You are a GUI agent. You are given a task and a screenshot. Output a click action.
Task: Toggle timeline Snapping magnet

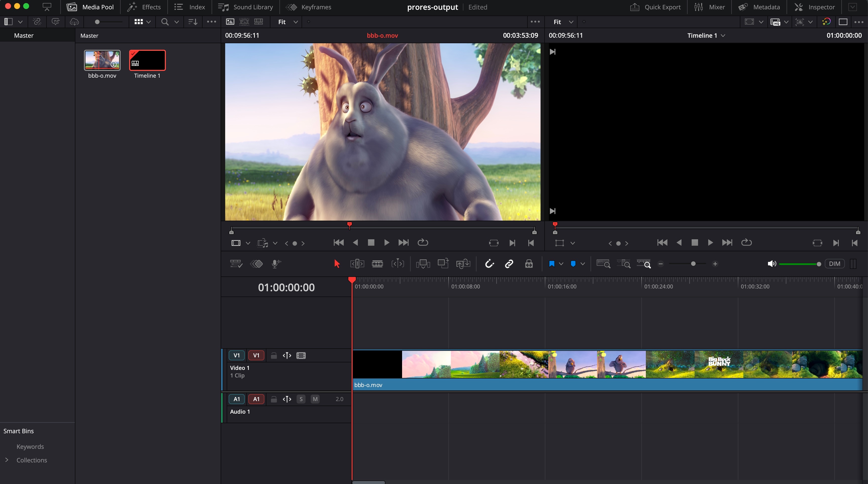(489, 264)
